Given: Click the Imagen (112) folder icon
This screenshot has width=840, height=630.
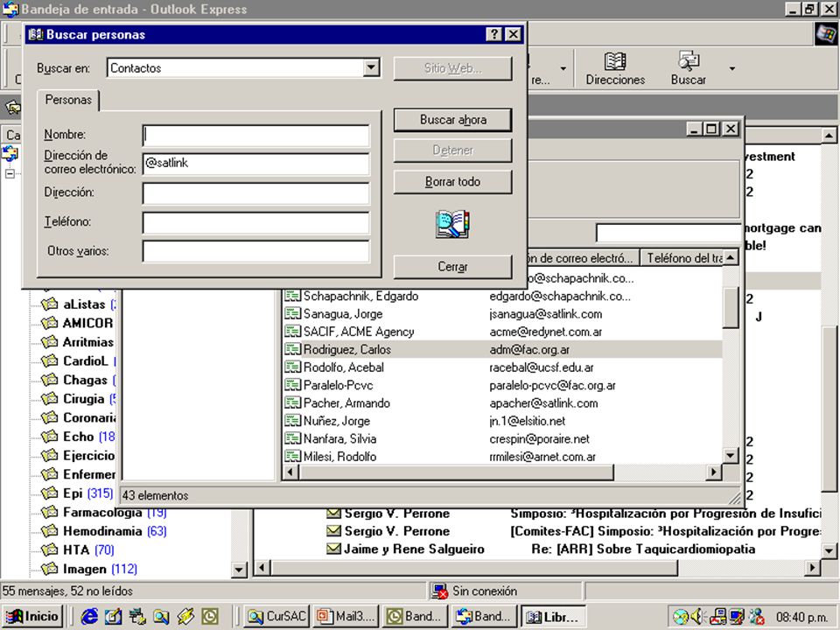Looking at the screenshot, I should click(x=49, y=569).
